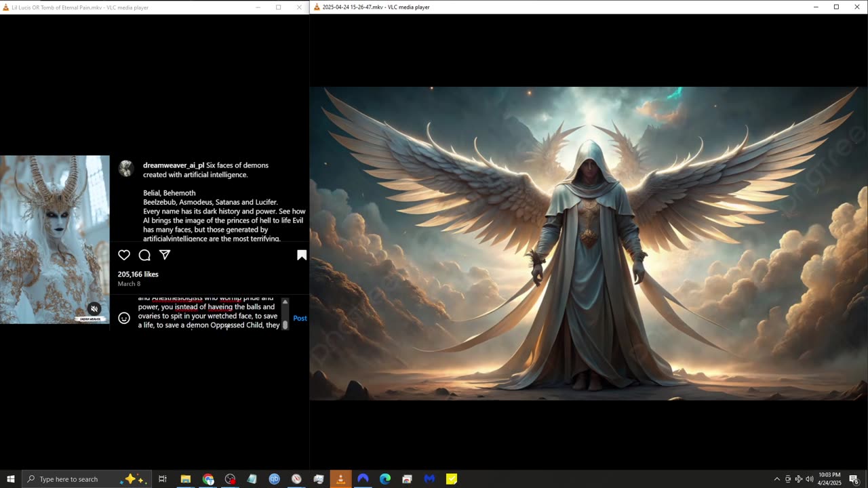
Task: Minimize the 2025-04-24 VLC window
Action: pos(816,7)
